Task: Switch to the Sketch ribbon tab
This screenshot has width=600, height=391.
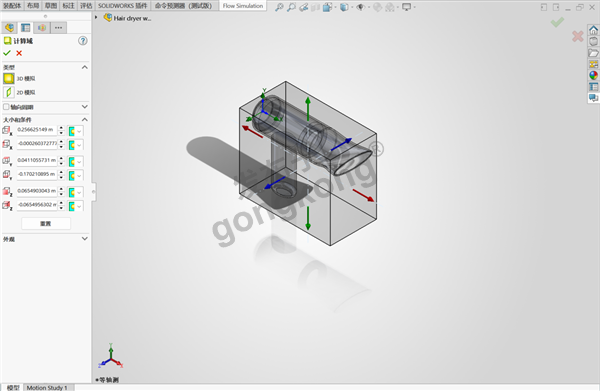Action: tap(51, 5)
